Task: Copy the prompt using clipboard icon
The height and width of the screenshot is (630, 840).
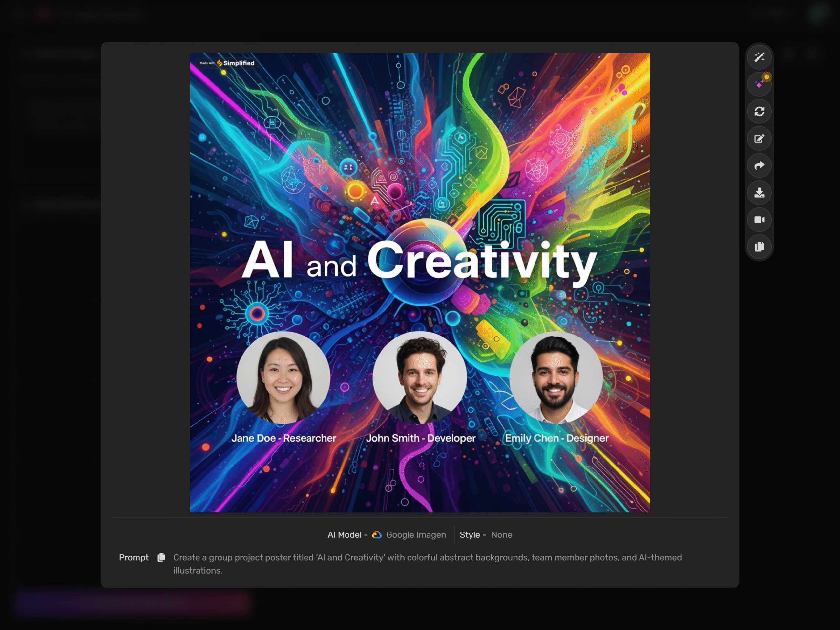Action: pyautogui.click(x=161, y=557)
